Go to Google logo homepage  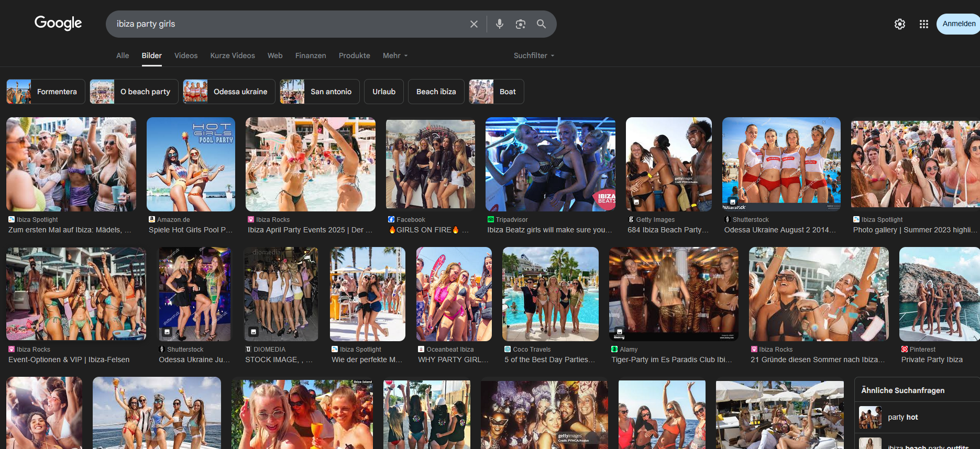[58, 23]
